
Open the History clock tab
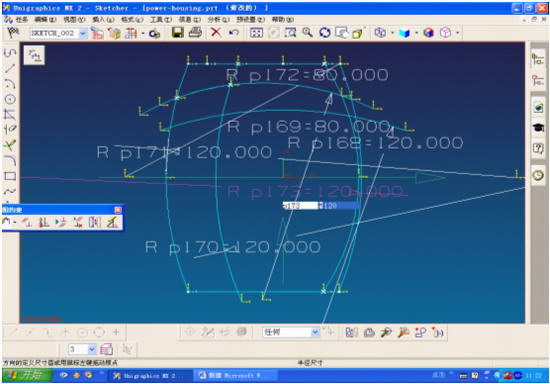point(538,175)
